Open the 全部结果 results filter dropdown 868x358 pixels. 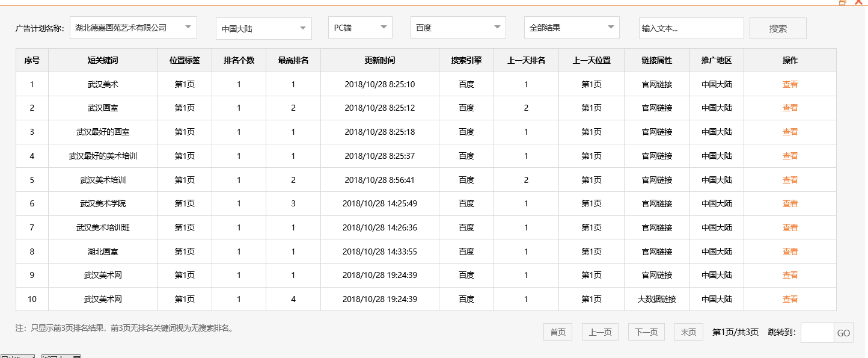[x=570, y=27]
